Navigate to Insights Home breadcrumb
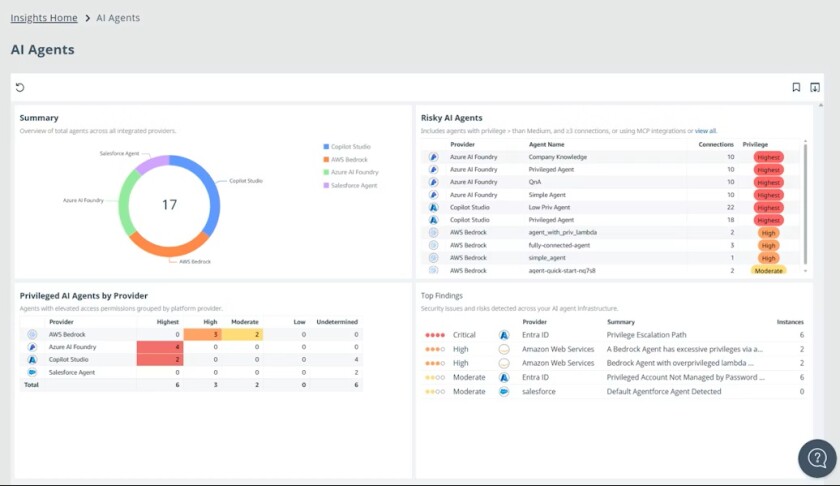840x486 pixels. pyautogui.click(x=43, y=18)
